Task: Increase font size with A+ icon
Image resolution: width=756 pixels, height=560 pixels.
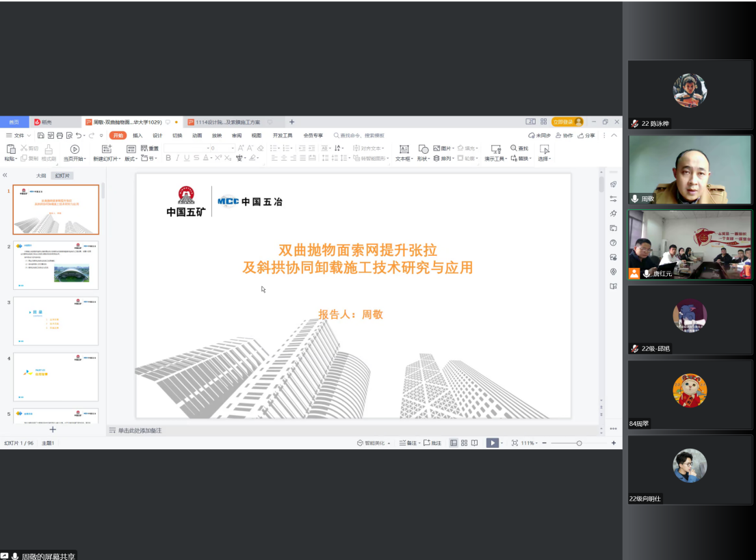Action: click(241, 148)
